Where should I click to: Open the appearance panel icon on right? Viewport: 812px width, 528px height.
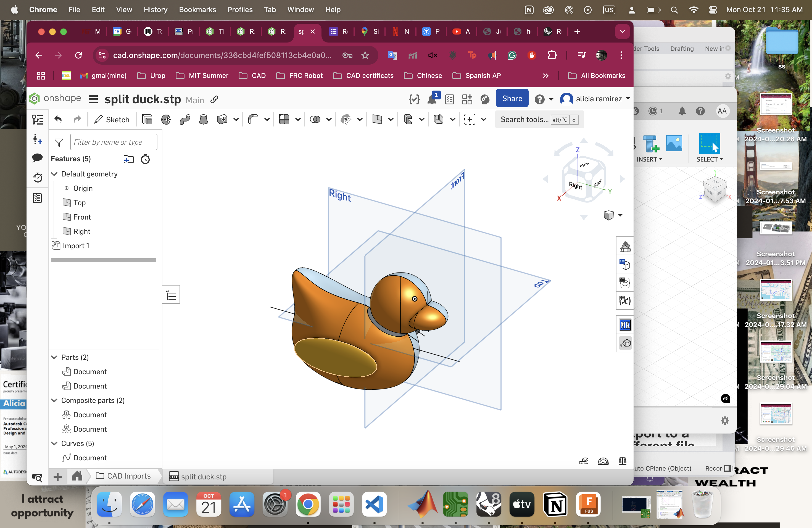625,246
